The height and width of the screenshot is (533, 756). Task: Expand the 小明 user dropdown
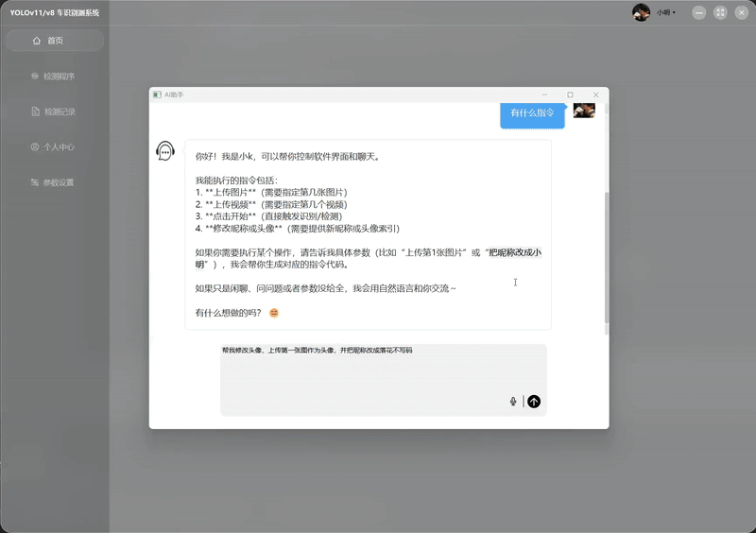[x=666, y=12]
